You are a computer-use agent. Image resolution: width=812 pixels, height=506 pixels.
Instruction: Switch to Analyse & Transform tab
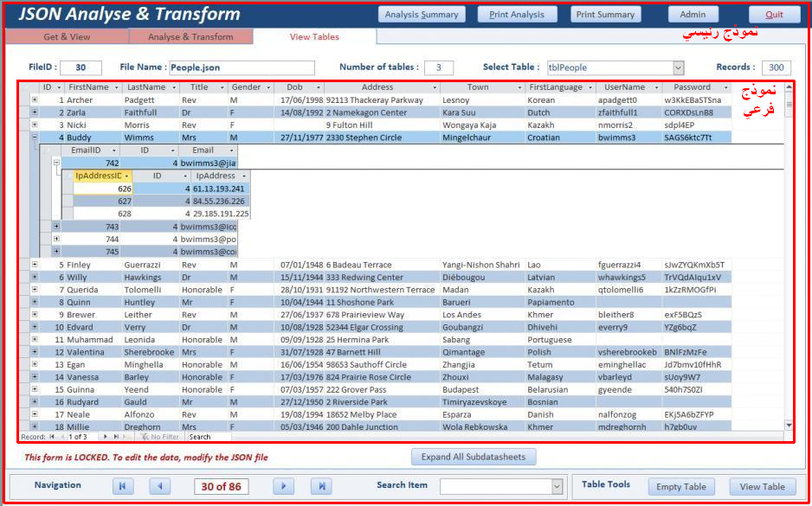point(190,36)
